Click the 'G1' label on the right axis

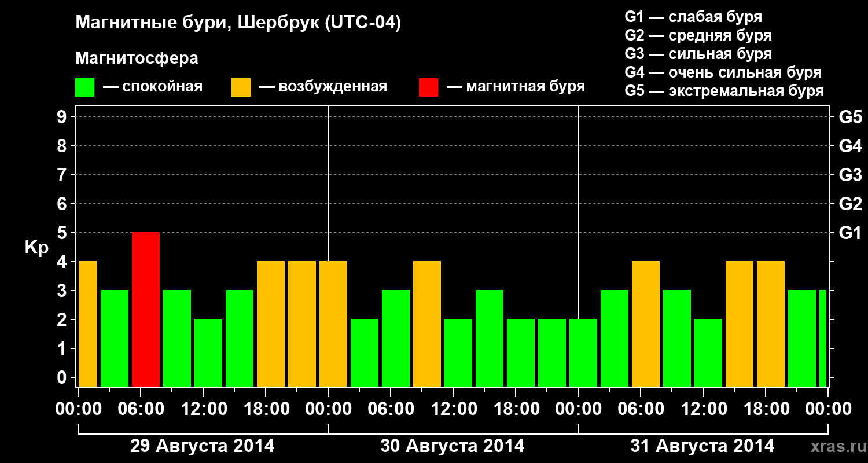tap(851, 233)
